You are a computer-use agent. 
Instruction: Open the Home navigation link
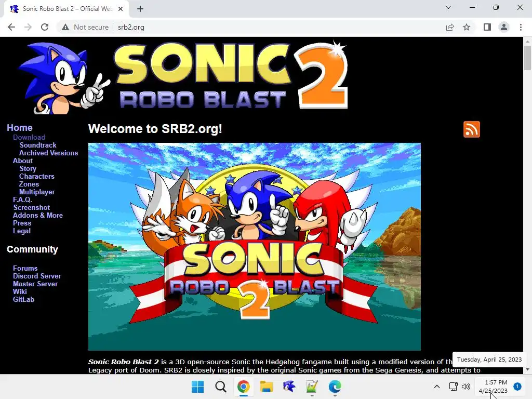pos(20,128)
